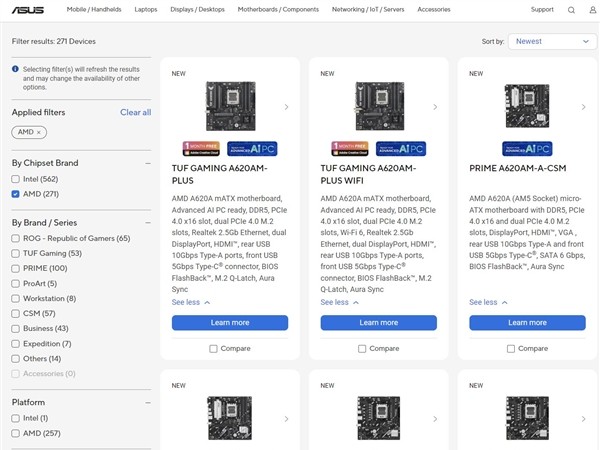Next image arrow on A620AM-PLUS WIFI card

click(x=435, y=107)
